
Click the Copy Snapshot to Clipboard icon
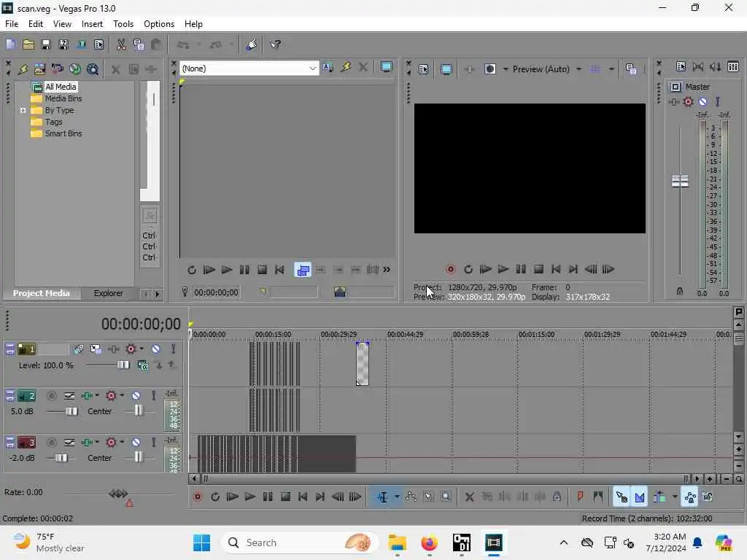point(631,69)
